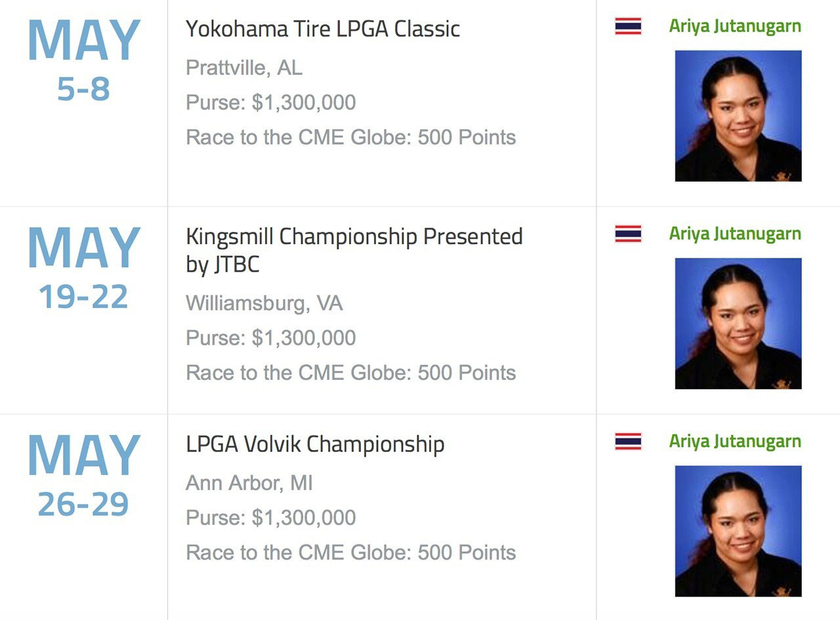Click Ariya Jutanugarn name for Kingsmill Championship
840x620 pixels.
735,234
